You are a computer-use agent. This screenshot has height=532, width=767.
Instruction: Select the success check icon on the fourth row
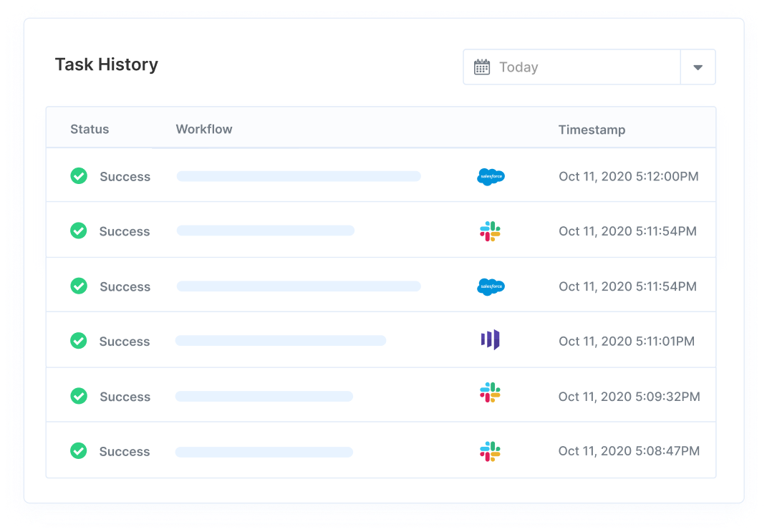point(79,341)
